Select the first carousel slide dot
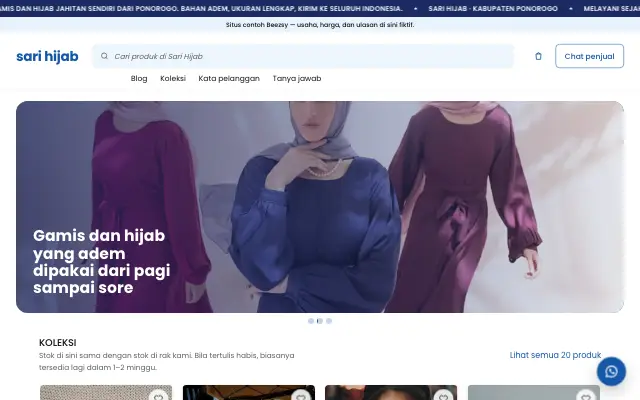 (311, 321)
